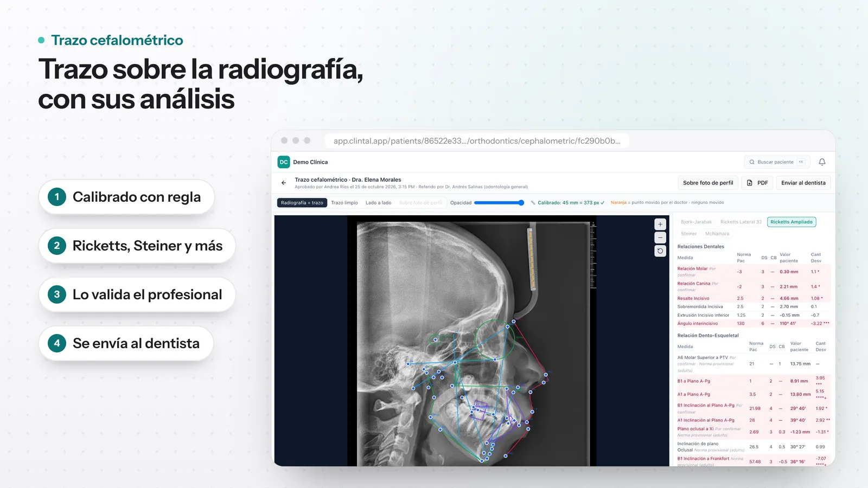868x488 pixels.
Task: Click the Se envía al dentista step pill
Action: click(x=126, y=343)
